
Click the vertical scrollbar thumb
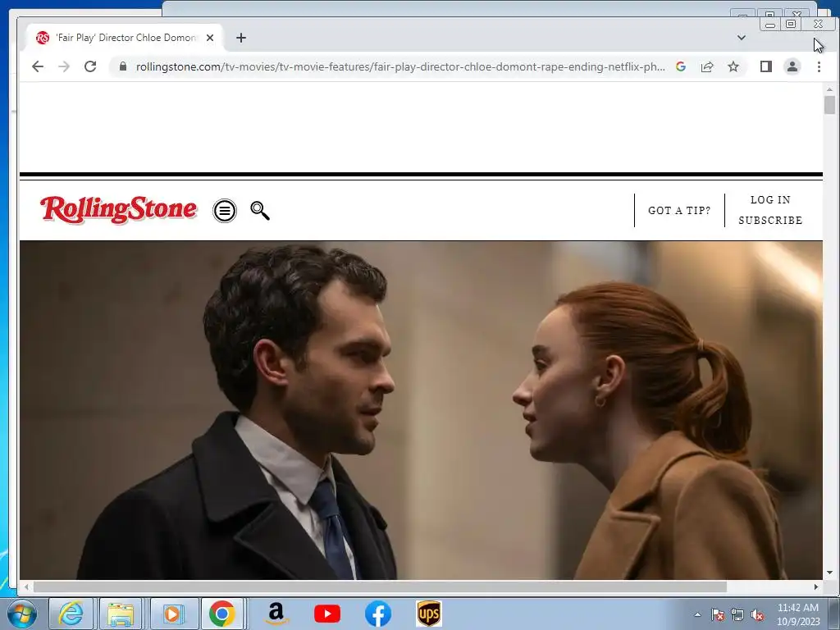pos(830,105)
